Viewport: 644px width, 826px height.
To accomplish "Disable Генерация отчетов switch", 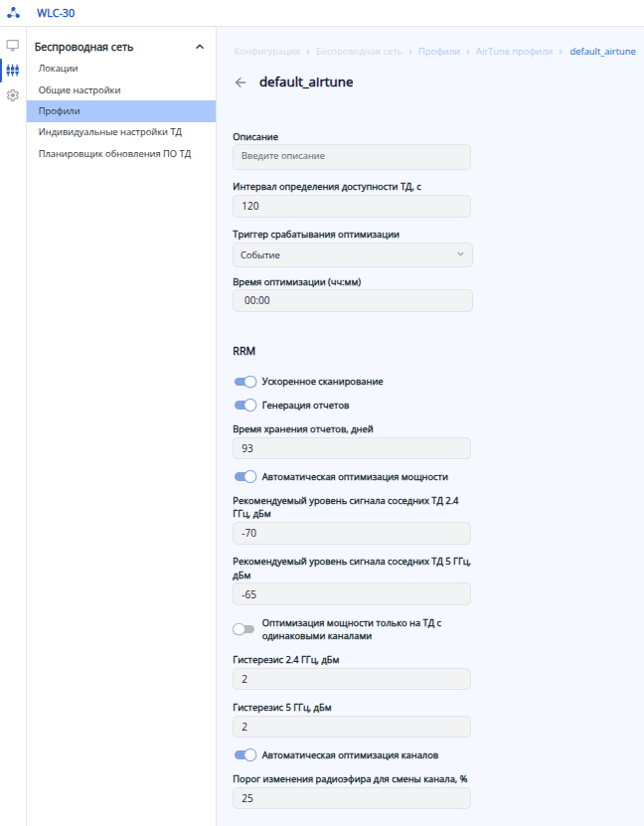I will coord(244,406).
